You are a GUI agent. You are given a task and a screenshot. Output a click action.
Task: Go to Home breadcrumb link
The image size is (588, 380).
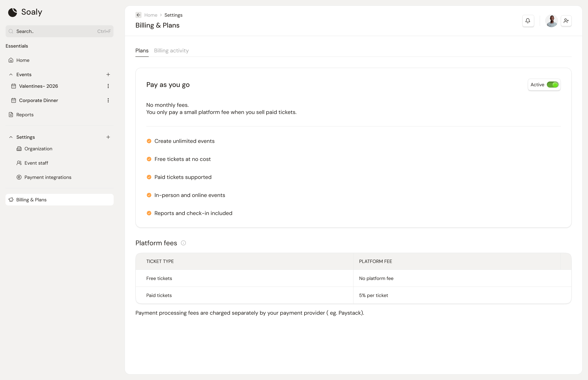point(151,15)
